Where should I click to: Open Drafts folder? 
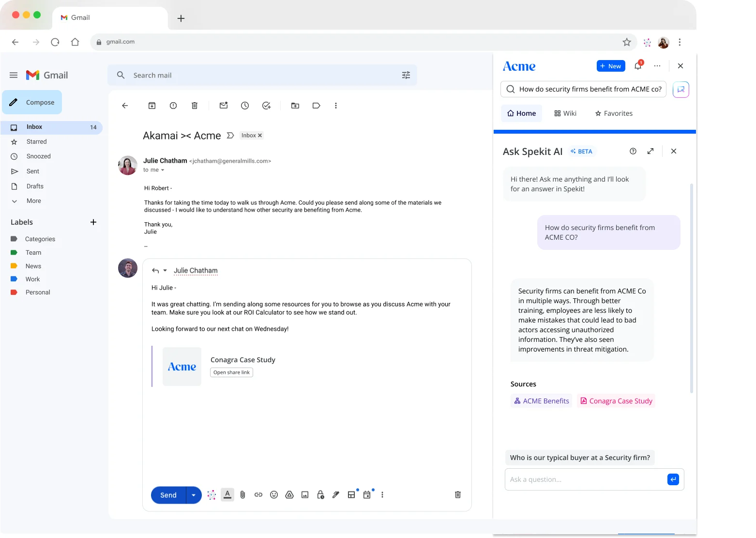pyautogui.click(x=34, y=186)
